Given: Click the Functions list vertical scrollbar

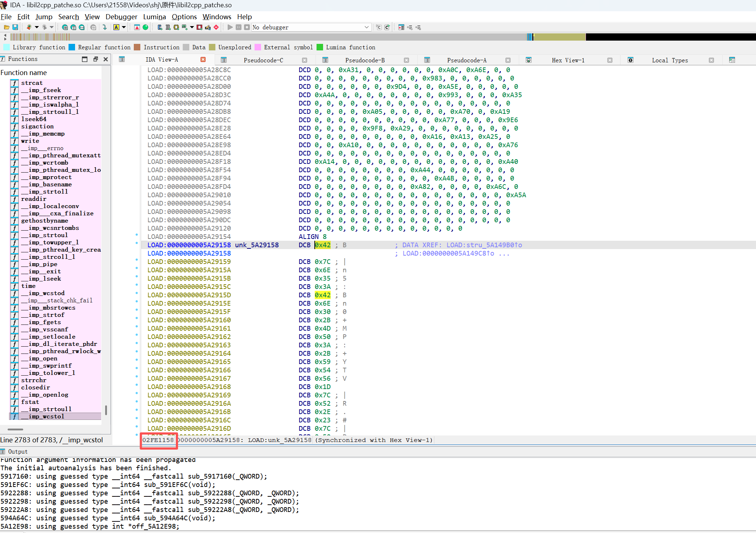Looking at the screenshot, I should point(106,410).
